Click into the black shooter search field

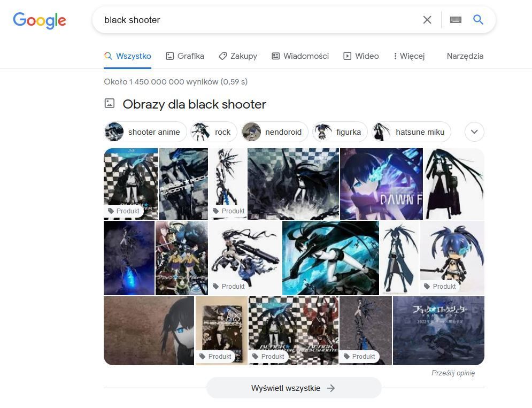(x=258, y=20)
